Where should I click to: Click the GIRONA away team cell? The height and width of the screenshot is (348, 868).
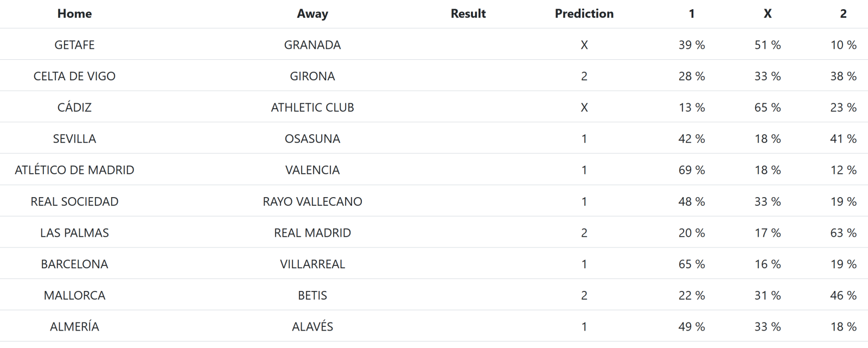pyautogui.click(x=312, y=77)
